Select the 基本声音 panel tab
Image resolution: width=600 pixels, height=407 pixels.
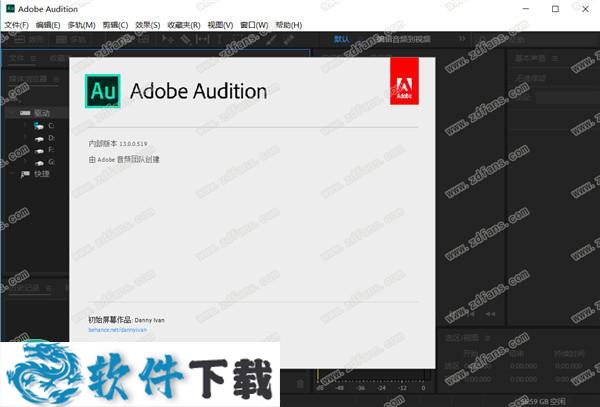[530, 58]
